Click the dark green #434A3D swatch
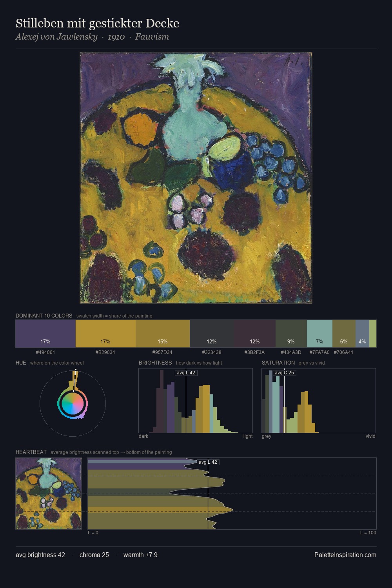 (291, 334)
